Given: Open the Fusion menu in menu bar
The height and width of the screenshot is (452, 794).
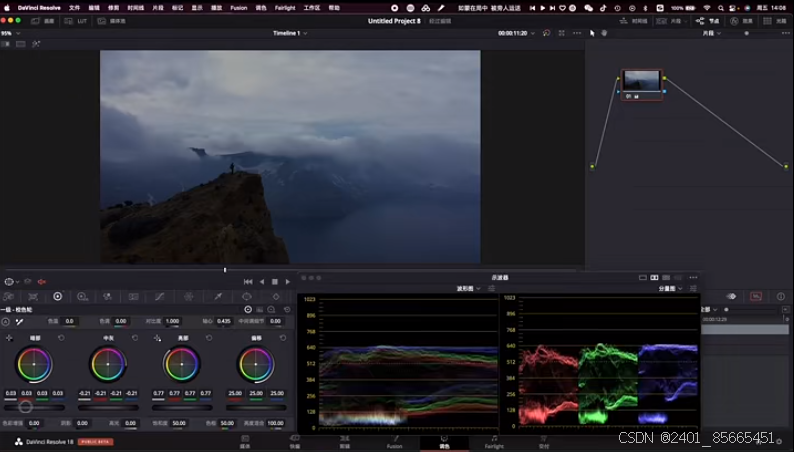Looking at the screenshot, I should (238, 7).
